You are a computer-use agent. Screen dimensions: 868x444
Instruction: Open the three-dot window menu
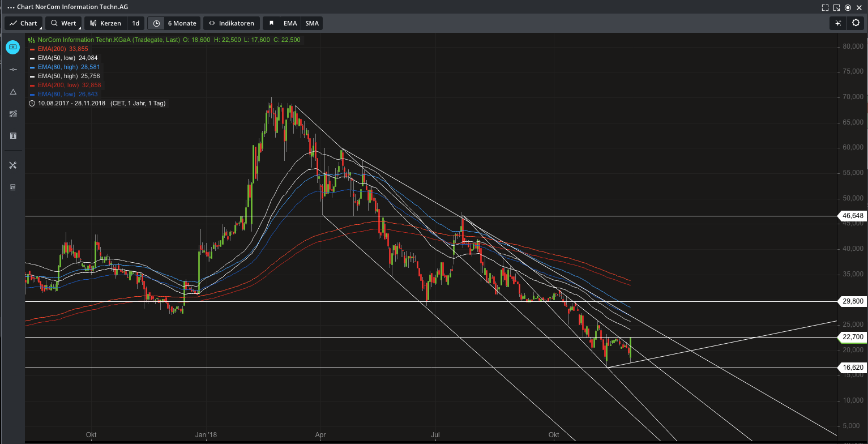11,7
